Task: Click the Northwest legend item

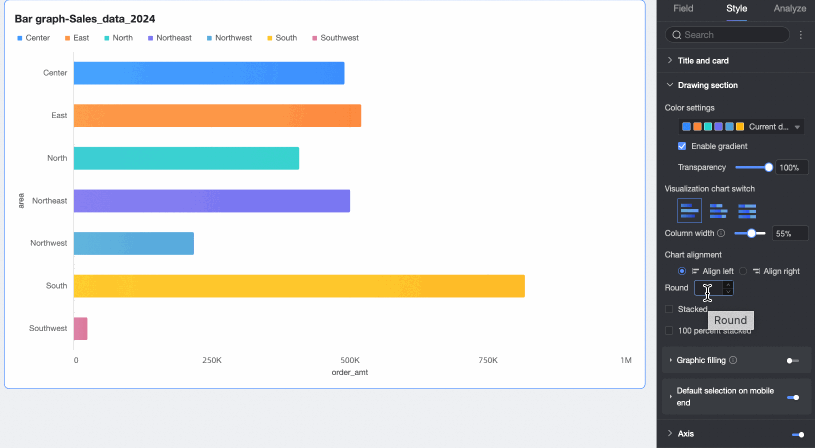Action: coord(229,38)
